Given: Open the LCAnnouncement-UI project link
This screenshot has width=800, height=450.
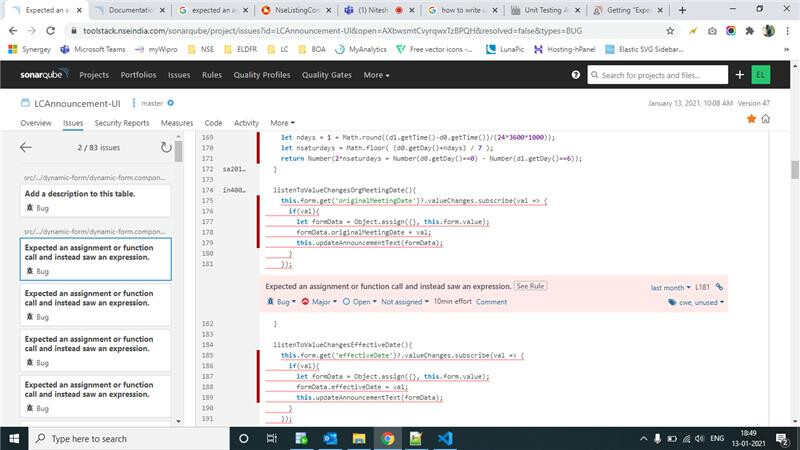Looking at the screenshot, I should (77, 104).
